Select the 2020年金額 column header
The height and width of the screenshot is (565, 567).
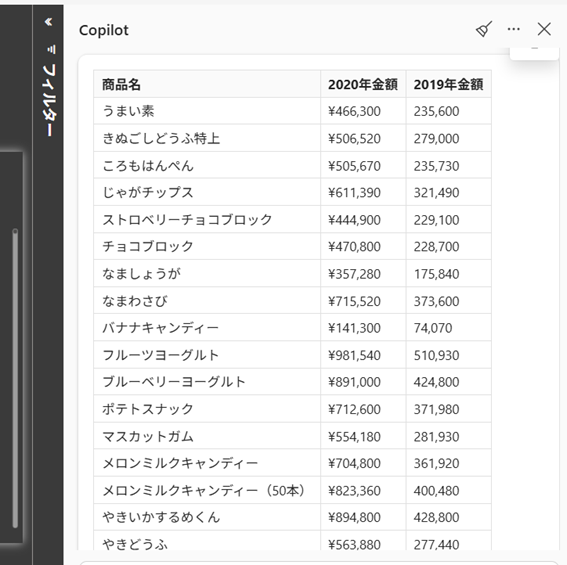363,84
